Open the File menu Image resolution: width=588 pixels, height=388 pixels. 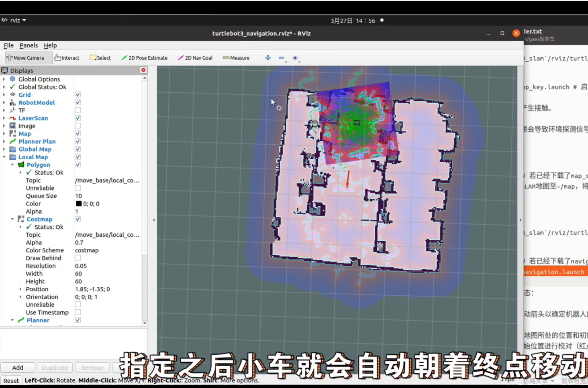8,45
